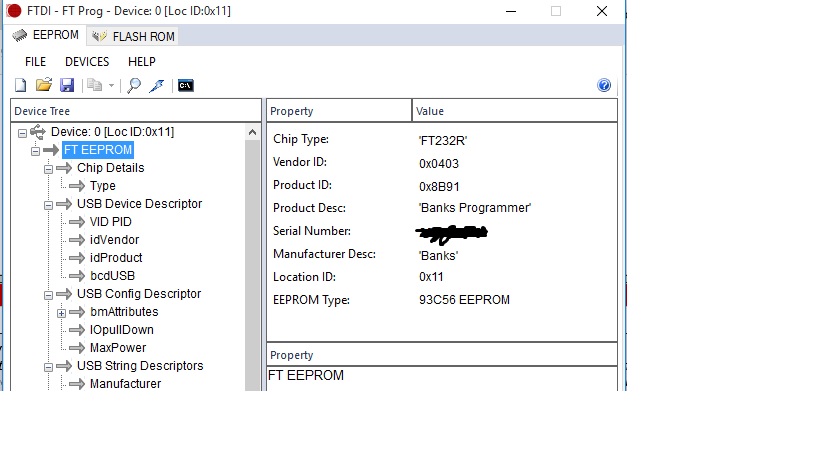The height and width of the screenshot is (460, 819).
Task: Select the bcdUSB tree item
Action: pyautogui.click(x=112, y=276)
